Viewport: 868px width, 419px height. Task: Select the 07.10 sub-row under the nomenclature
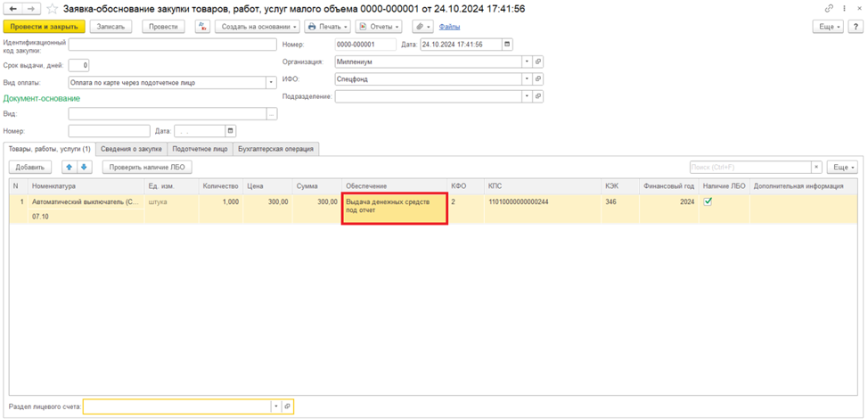pos(86,217)
